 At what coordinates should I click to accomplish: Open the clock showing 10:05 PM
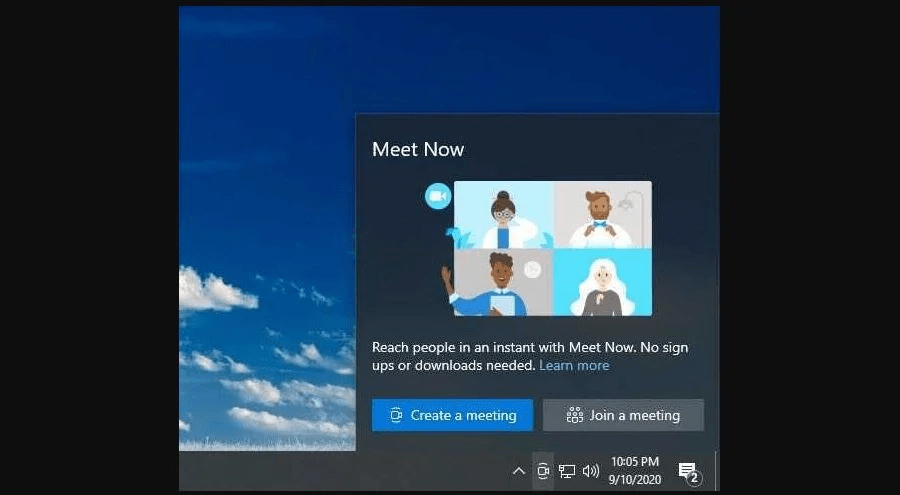tap(635, 470)
